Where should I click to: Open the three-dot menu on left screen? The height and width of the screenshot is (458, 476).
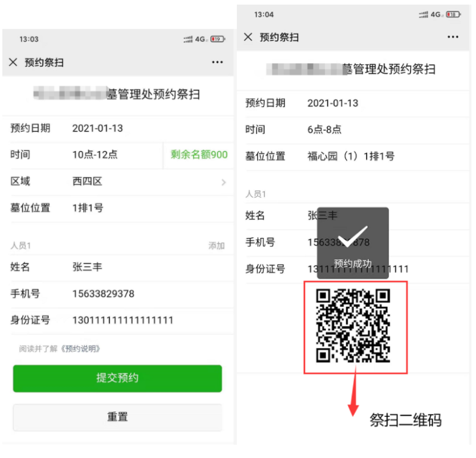coord(217,62)
